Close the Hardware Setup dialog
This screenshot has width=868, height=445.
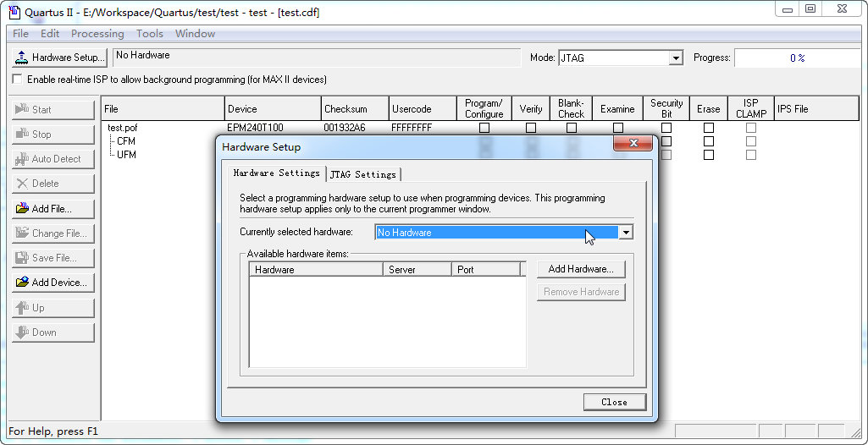pyautogui.click(x=614, y=402)
